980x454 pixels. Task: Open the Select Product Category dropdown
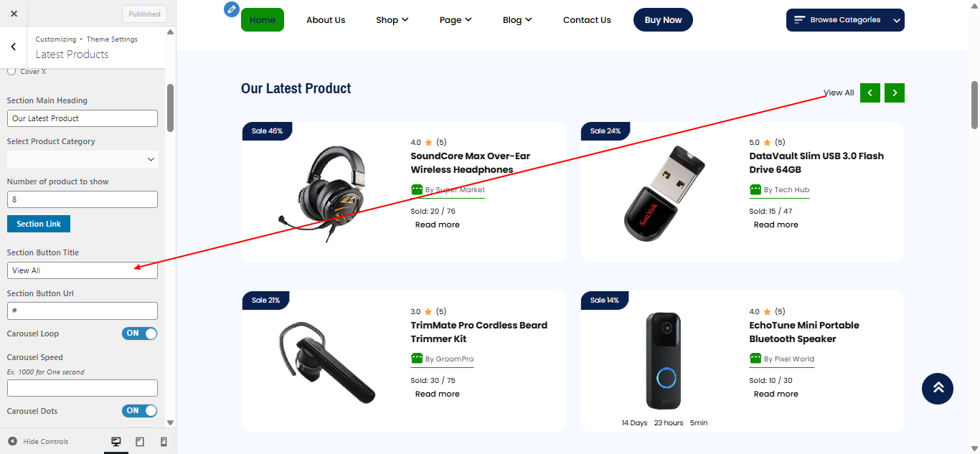tap(83, 159)
